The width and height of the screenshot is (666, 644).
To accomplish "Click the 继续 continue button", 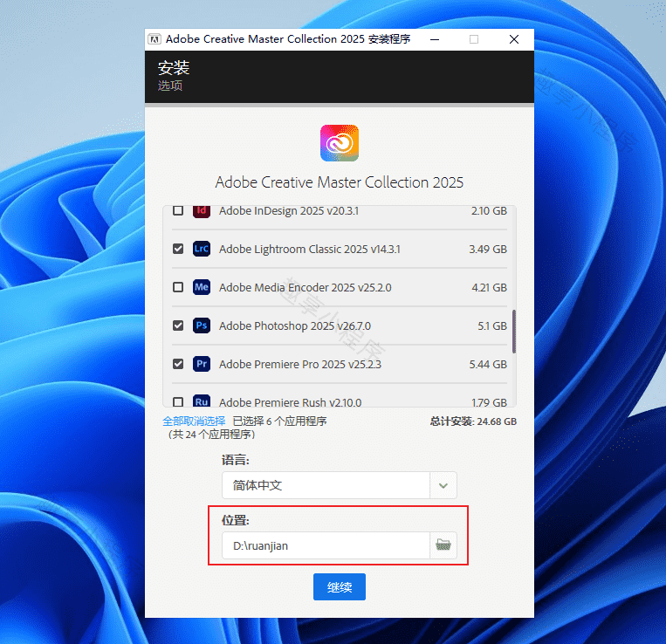I will [340, 586].
